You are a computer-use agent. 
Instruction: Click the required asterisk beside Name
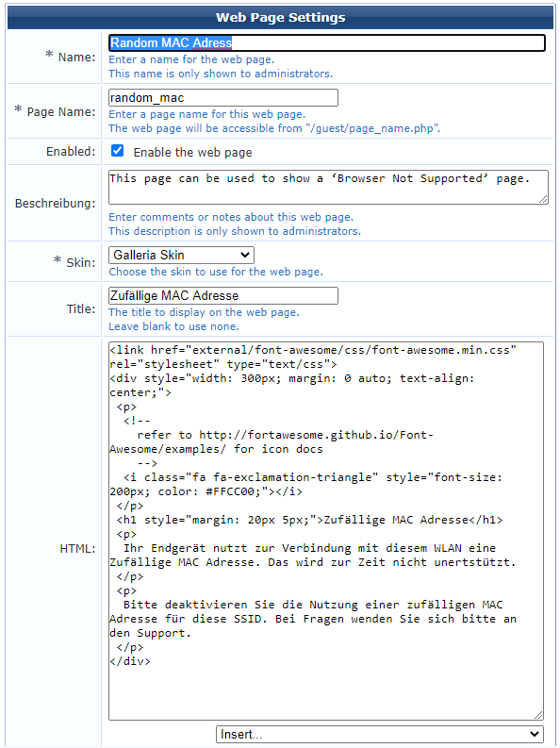[x=49, y=56]
